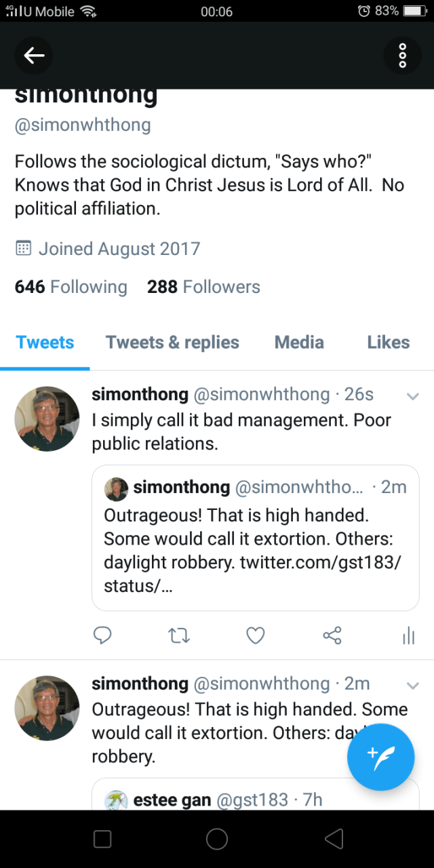Open quoted estee gan tweet
The width and height of the screenshot is (434, 868).
(256, 794)
